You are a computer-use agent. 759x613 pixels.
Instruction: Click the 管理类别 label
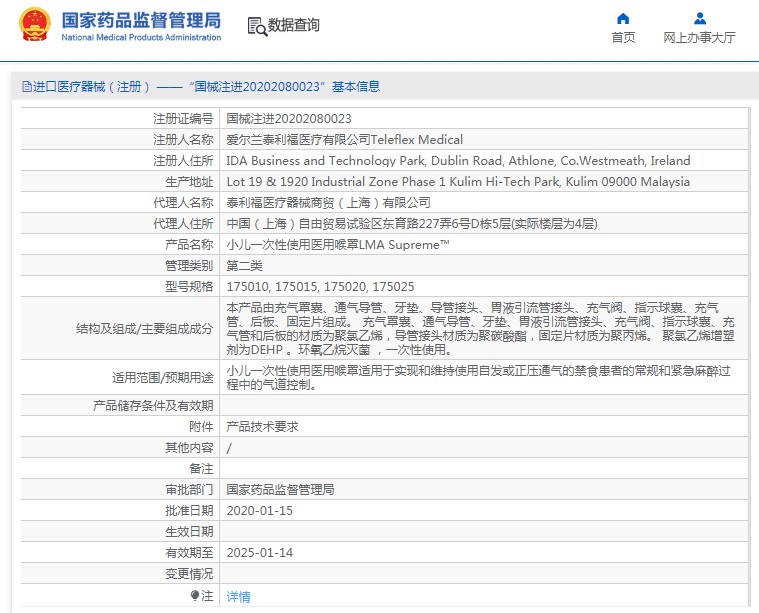coord(189,265)
